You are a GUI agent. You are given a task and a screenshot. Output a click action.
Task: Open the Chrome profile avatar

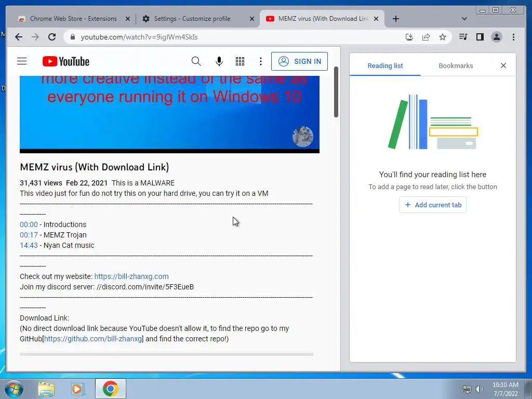[x=497, y=37]
